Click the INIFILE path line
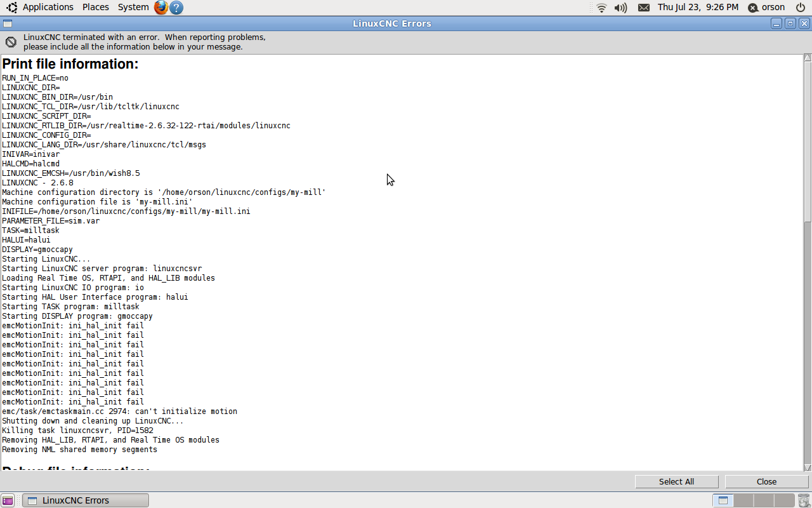This screenshot has height=508, width=812. click(x=126, y=211)
